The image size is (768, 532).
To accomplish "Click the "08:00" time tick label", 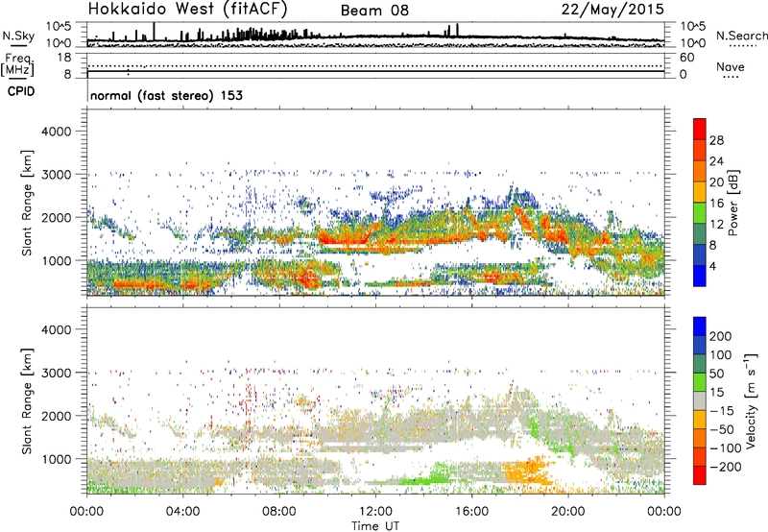I will tap(279, 512).
